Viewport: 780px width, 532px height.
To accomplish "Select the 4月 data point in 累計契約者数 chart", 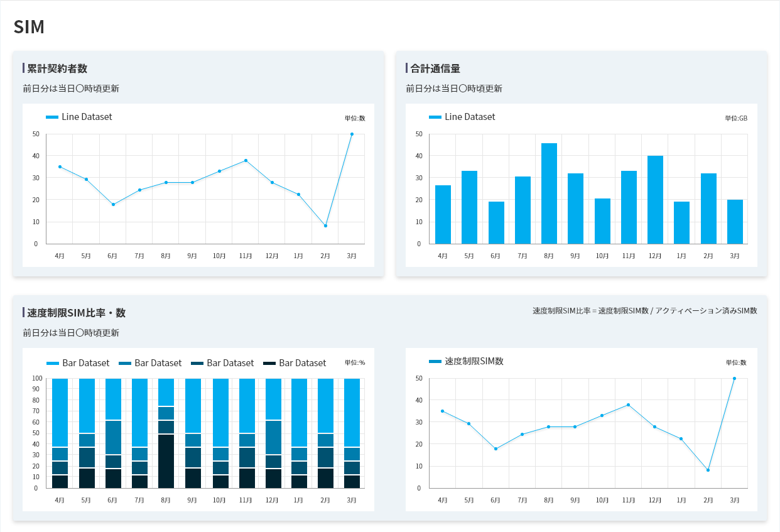I will pyautogui.click(x=60, y=166).
